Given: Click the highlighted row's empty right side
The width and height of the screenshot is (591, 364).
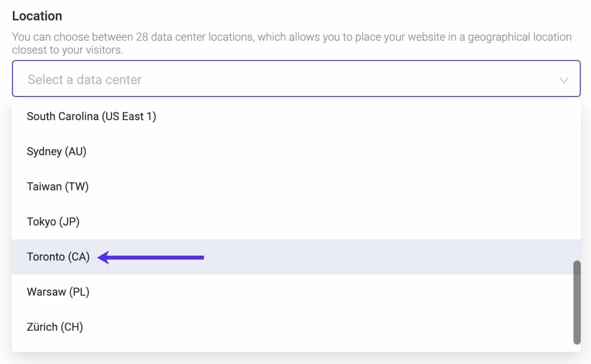Looking at the screenshot, I should (x=394, y=257).
